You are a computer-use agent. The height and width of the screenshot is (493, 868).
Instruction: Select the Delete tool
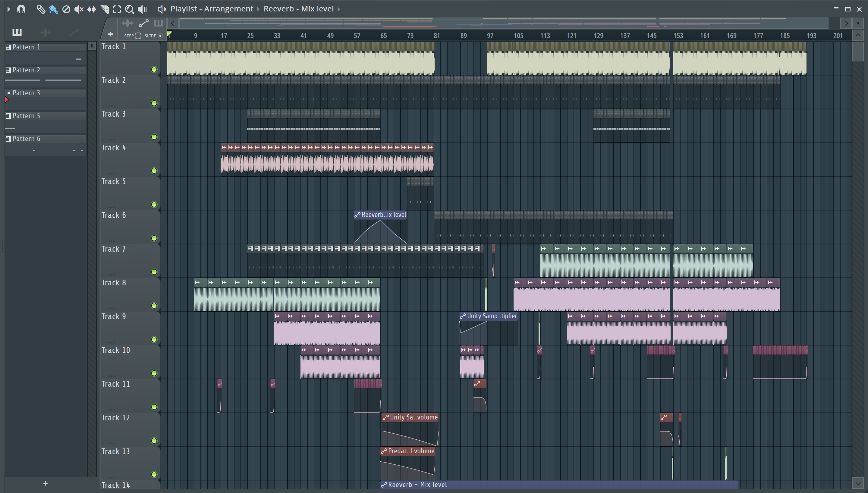pyautogui.click(x=66, y=9)
